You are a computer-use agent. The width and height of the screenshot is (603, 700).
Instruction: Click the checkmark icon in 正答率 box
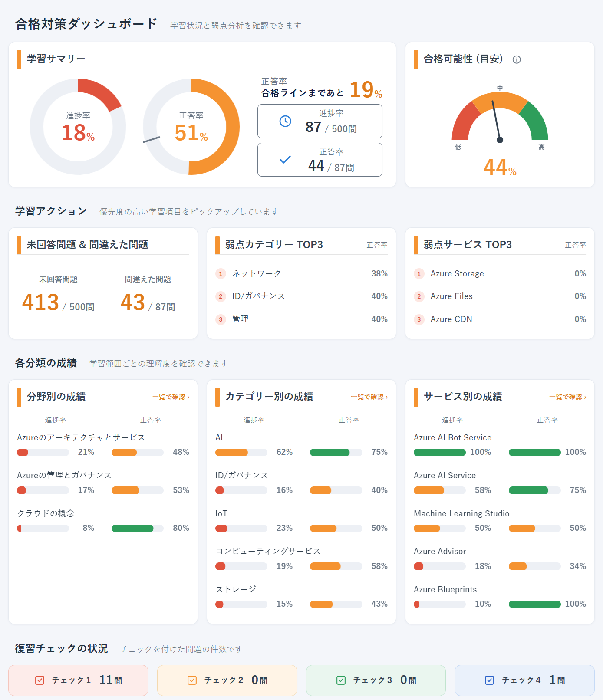point(285,159)
